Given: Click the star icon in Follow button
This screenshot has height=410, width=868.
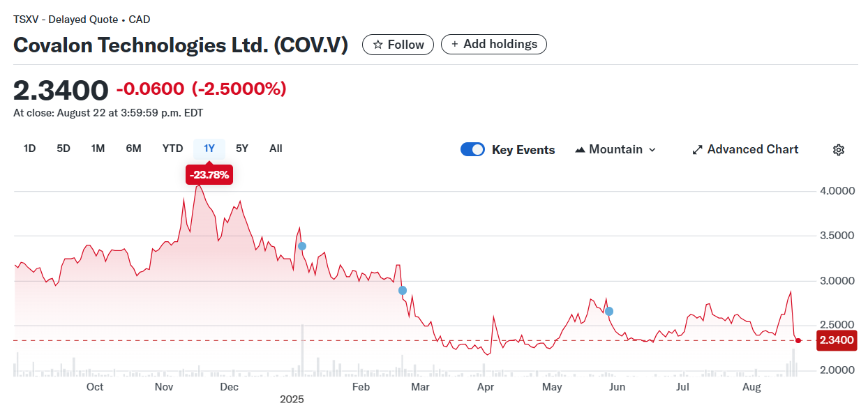Looking at the screenshot, I should click(x=377, y=45).
